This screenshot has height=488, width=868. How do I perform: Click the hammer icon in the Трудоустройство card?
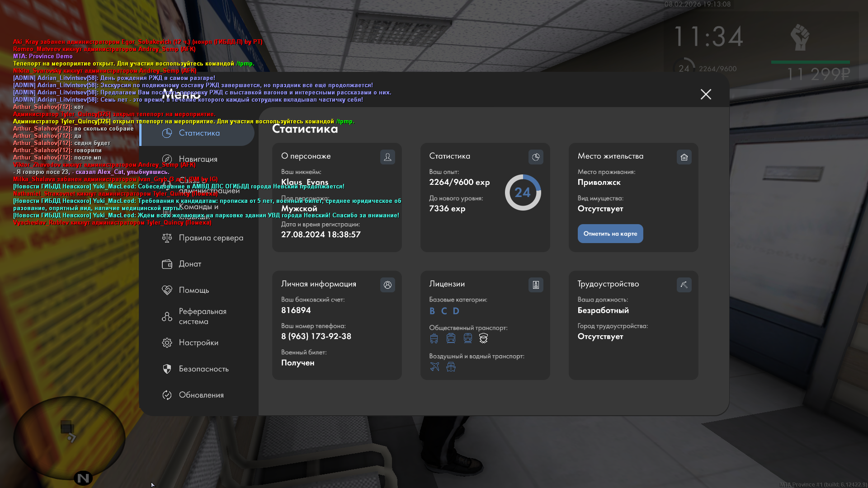(x=684, y=285)
